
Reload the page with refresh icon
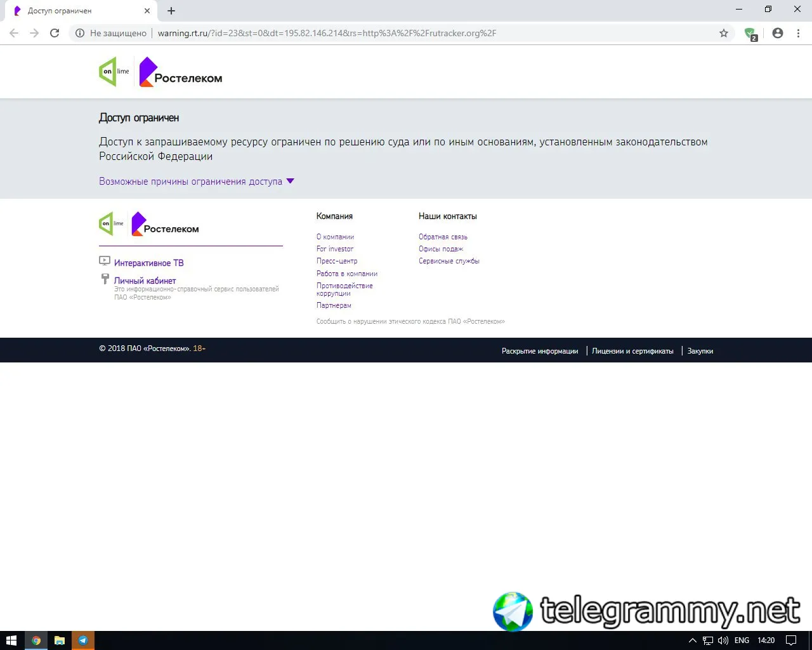(x=55, y=33)
